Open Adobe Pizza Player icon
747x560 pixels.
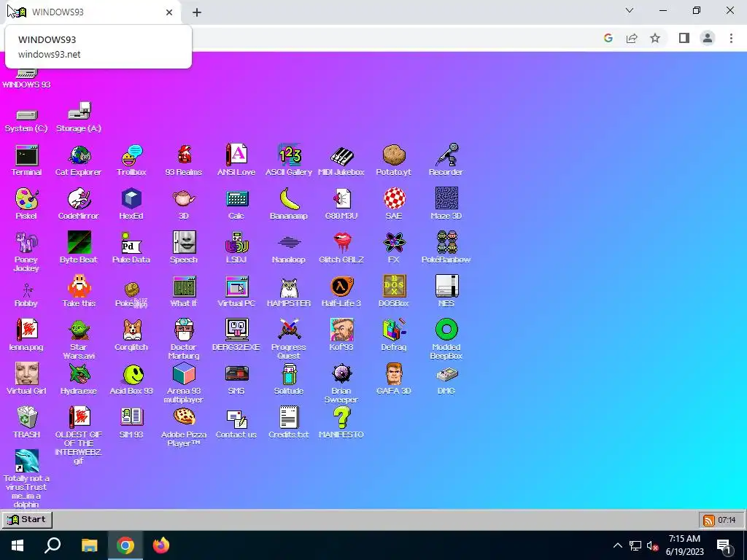184,418
